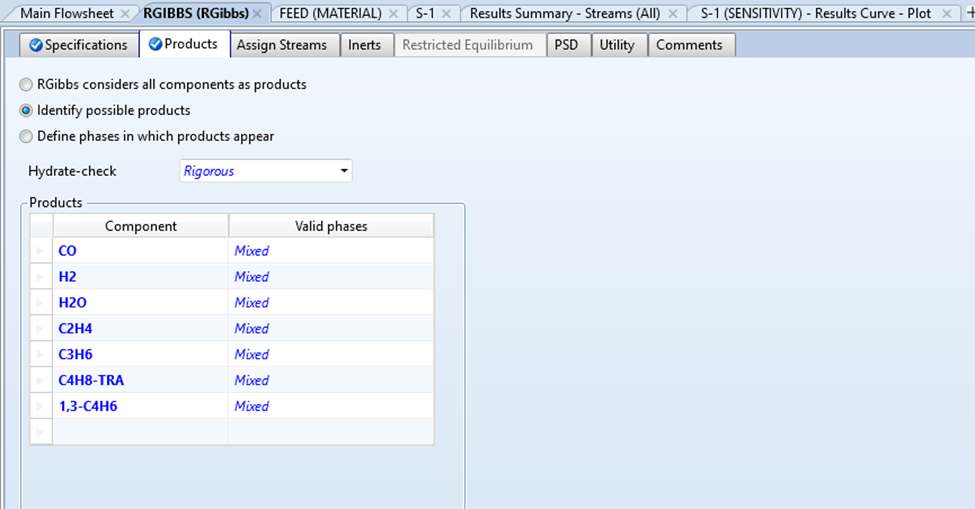This screenshot has height=509, width=975.
Task: Close the Main Flowsheet tab
Action: point(125,13)
